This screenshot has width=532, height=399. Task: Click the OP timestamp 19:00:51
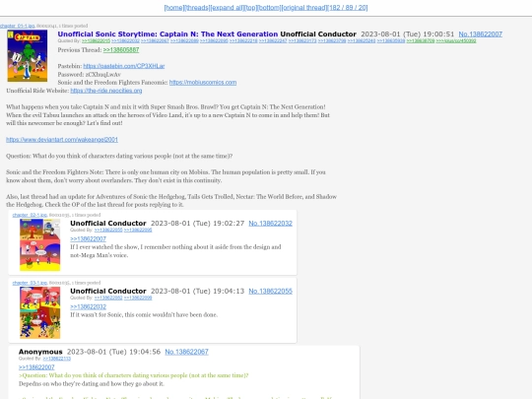(408, 34)
